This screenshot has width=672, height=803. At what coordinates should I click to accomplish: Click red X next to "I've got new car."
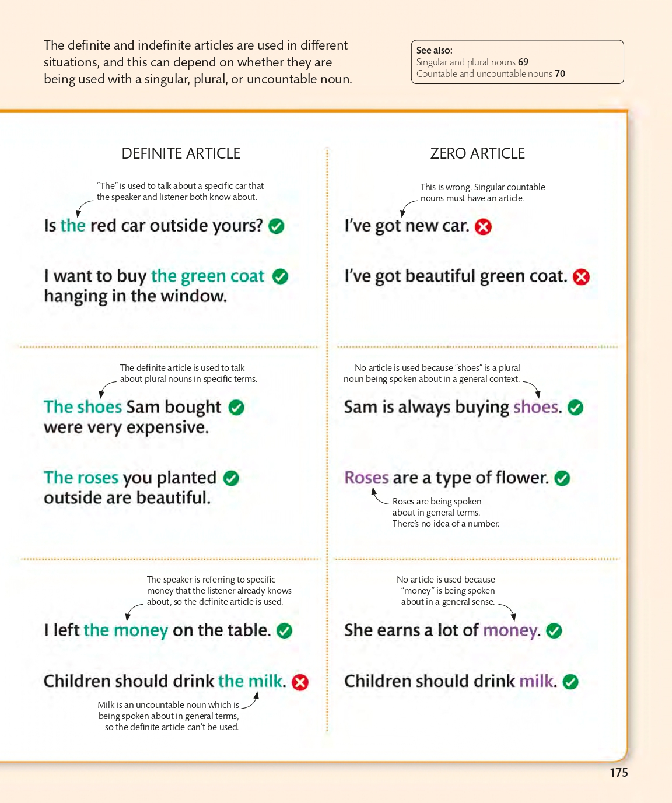tap(483, 227)
